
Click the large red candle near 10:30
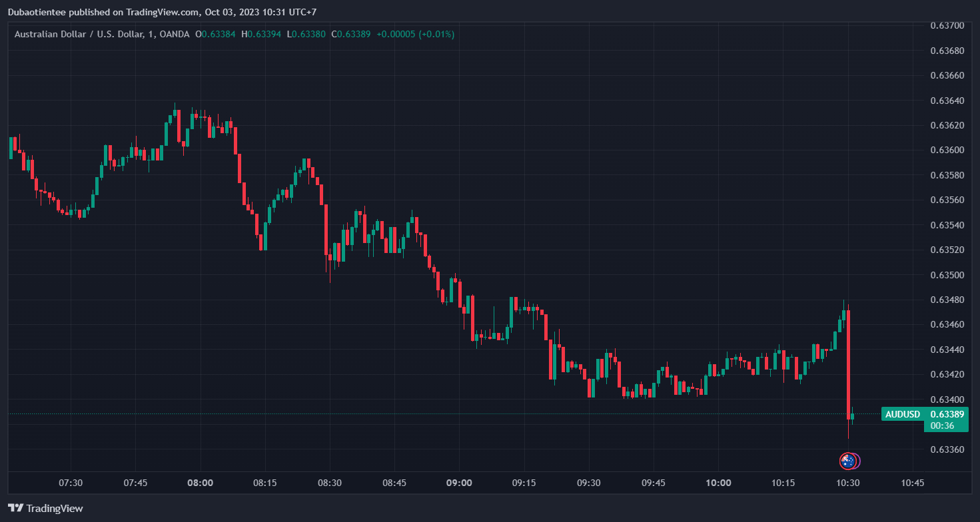pos(848,363)
